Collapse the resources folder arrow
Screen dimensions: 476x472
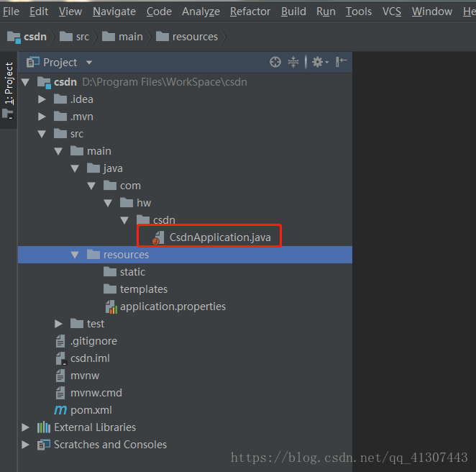click(75, 255)
